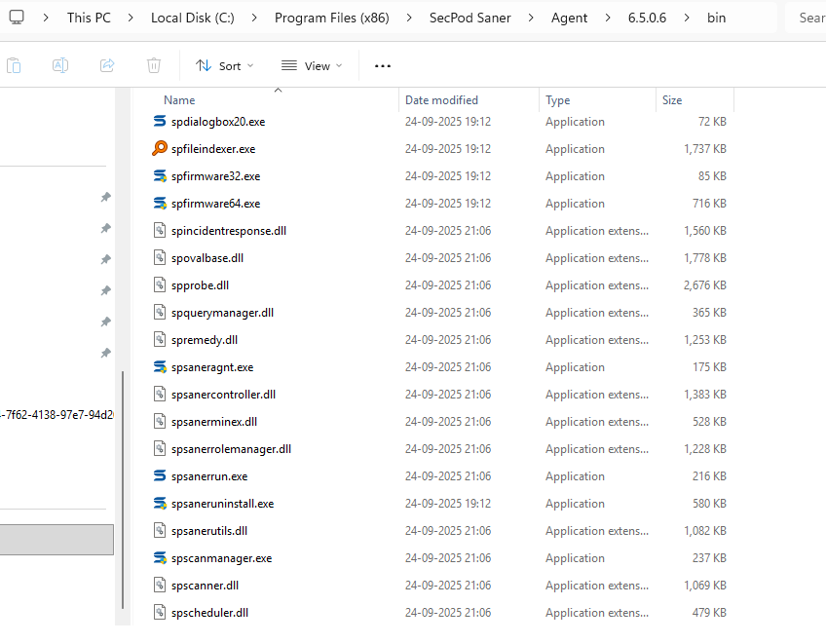826x644 pixels.
Task: Expand chevron after Program Files (x86)
Action: coord(409,18)
